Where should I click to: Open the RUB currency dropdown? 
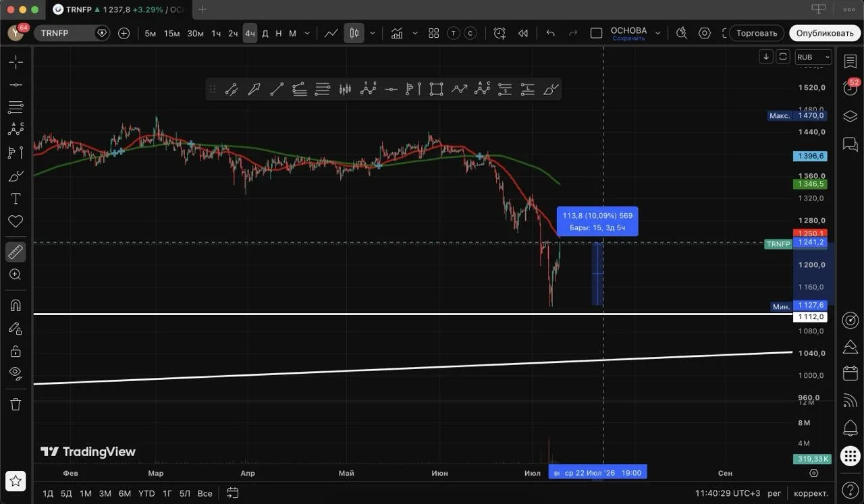813,57
